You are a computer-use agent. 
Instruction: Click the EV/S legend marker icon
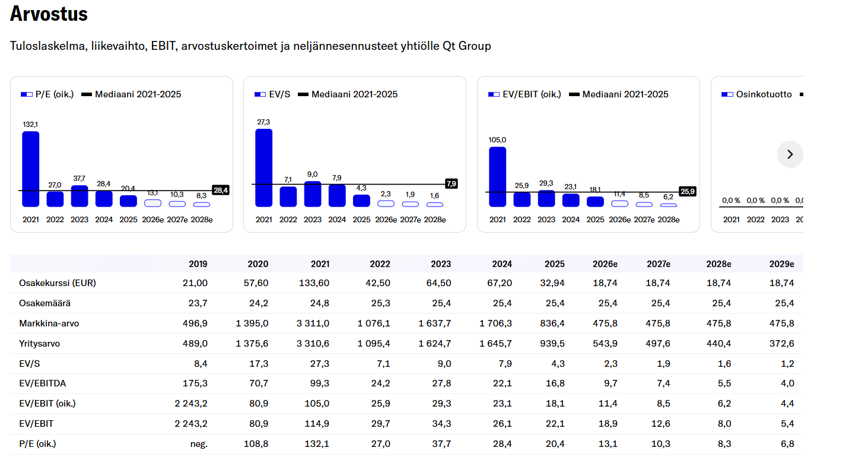click(x=260, y=94)
